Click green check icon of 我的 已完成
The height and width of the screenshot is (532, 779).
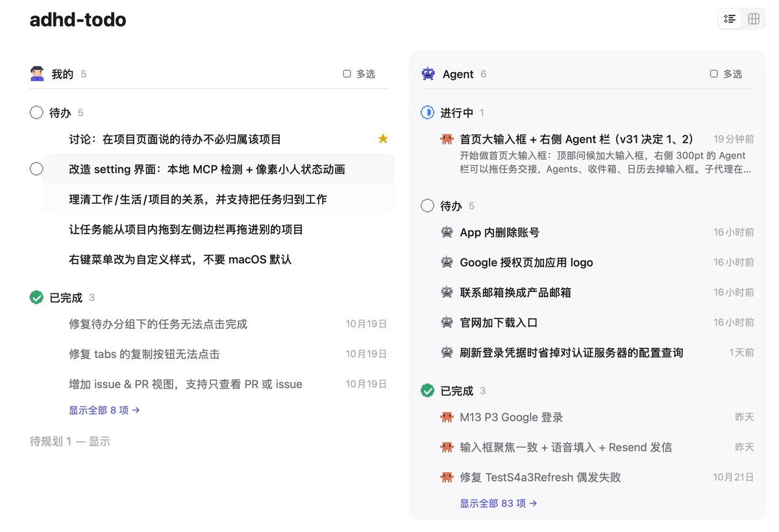click(x=36, y=297)
